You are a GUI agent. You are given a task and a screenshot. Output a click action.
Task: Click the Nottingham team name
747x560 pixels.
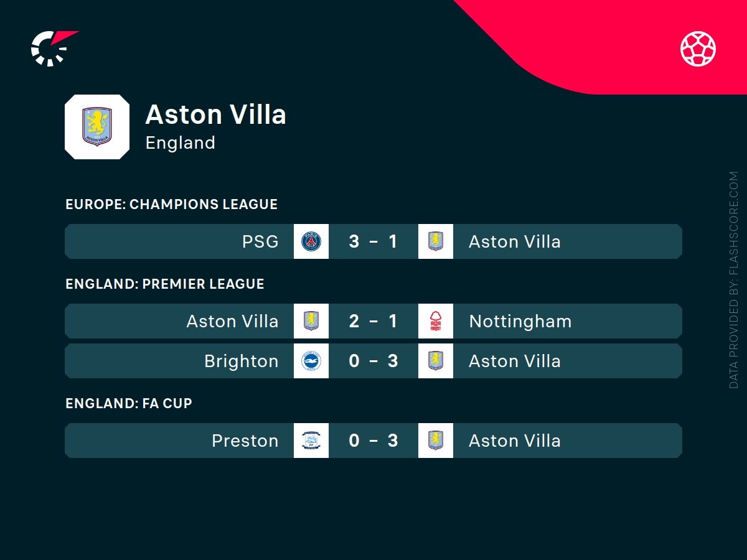(x=520, y=321)
